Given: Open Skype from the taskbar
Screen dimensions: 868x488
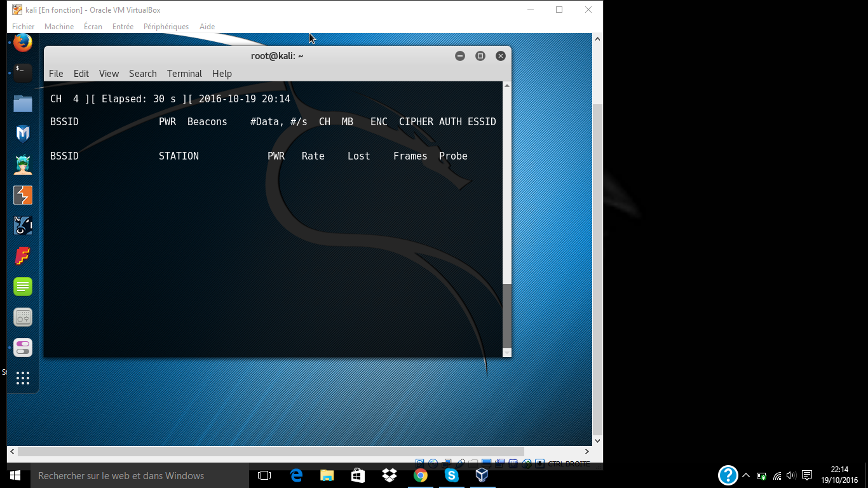Looking at the screenshot, I should click(452, 475).
